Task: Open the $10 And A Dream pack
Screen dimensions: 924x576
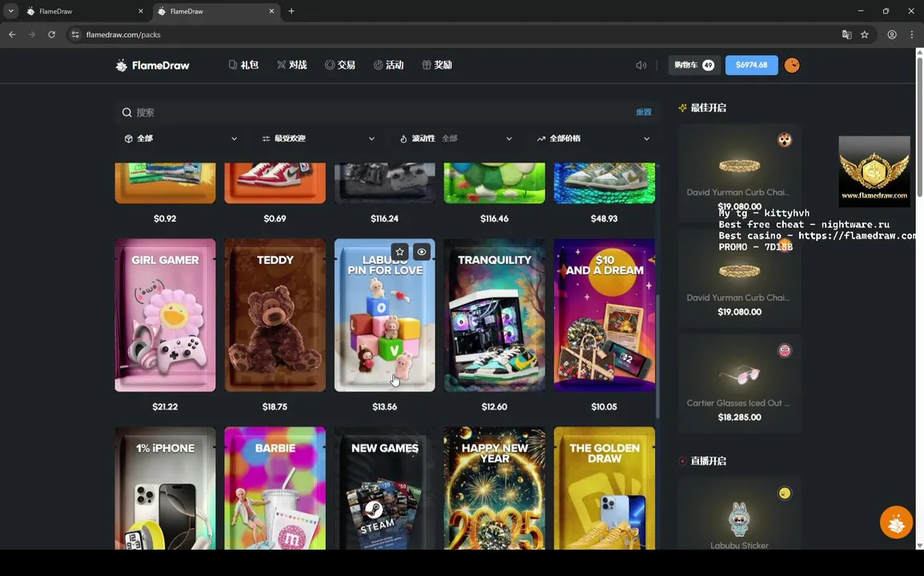Action: click(604, 315)
